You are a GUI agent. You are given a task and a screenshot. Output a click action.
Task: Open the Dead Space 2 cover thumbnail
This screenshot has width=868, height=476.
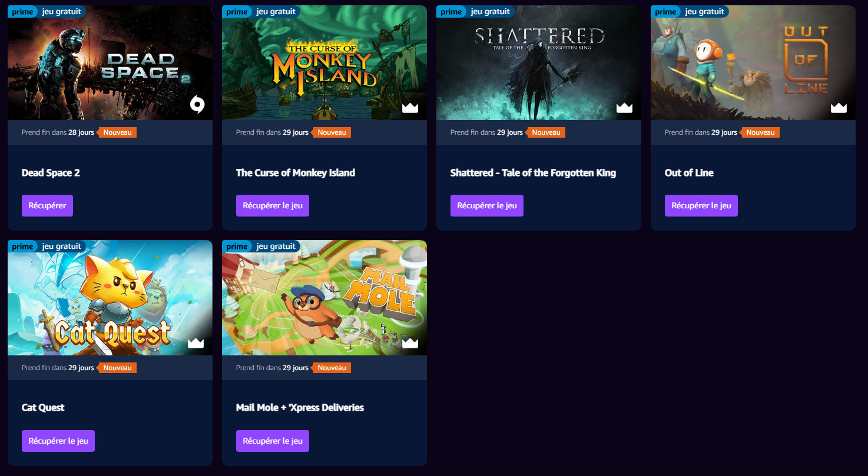coord(110,63)
